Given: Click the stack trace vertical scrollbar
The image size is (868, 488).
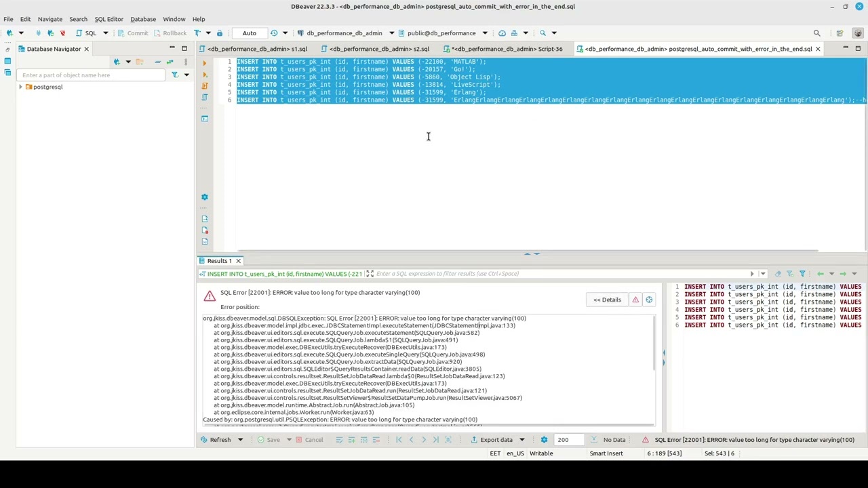Looking at the screenshot, I should tap(654, 344).
